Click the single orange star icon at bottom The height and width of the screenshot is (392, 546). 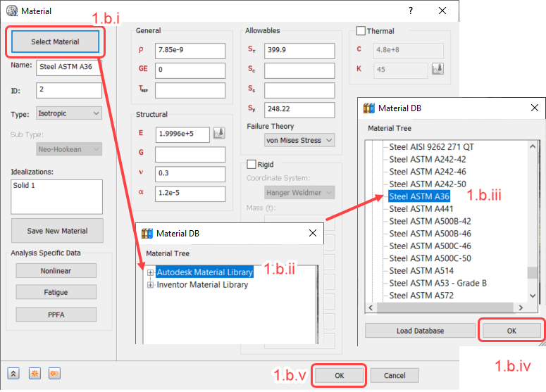pyautogui.click(x=35, y=374)
